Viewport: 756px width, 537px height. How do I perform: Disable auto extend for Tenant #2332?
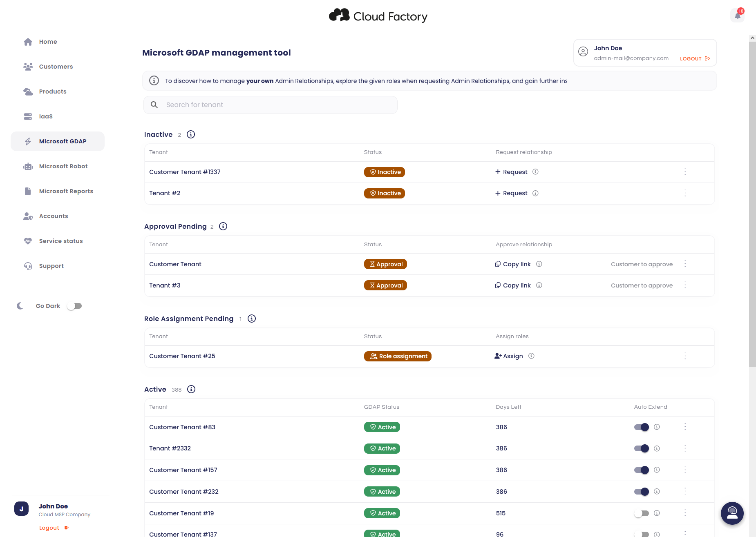point(641,448)
